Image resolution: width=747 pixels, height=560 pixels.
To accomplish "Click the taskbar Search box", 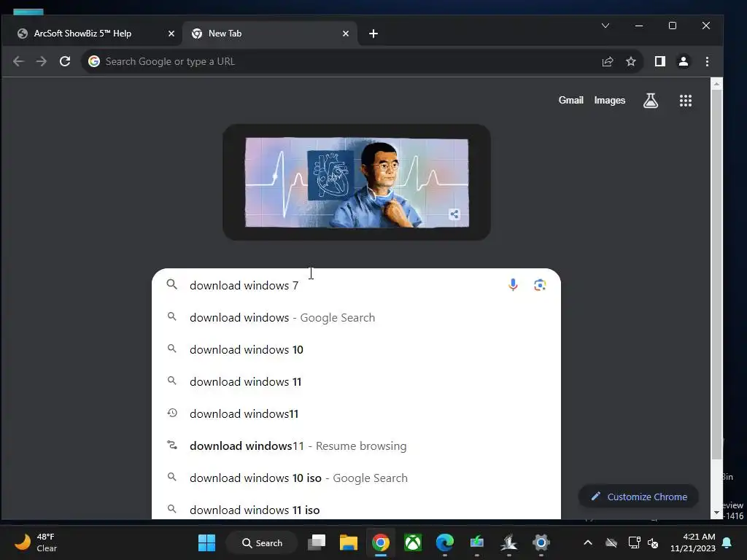I will click(x=262, y=542).
